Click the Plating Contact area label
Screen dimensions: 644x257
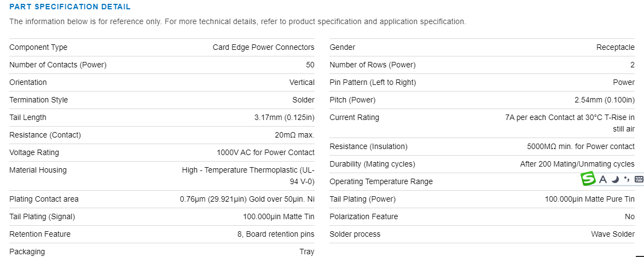click(44, 199)
